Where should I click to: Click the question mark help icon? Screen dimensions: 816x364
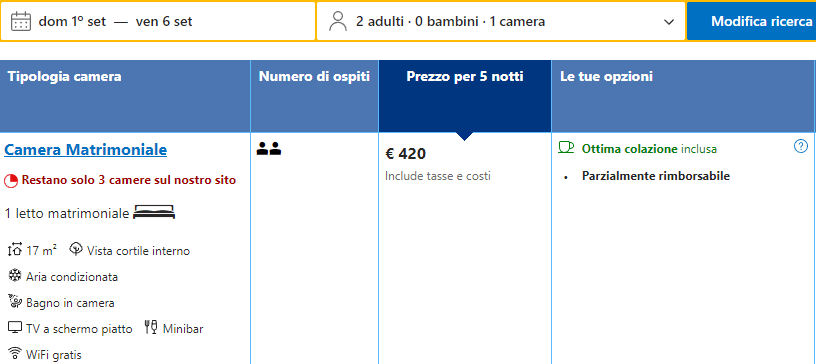(x=800, y=147)
